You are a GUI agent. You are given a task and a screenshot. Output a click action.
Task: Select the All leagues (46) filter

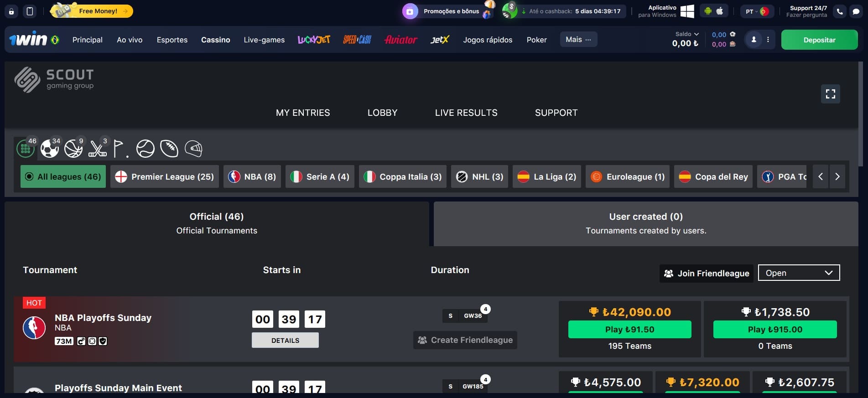tap(63, 176)
